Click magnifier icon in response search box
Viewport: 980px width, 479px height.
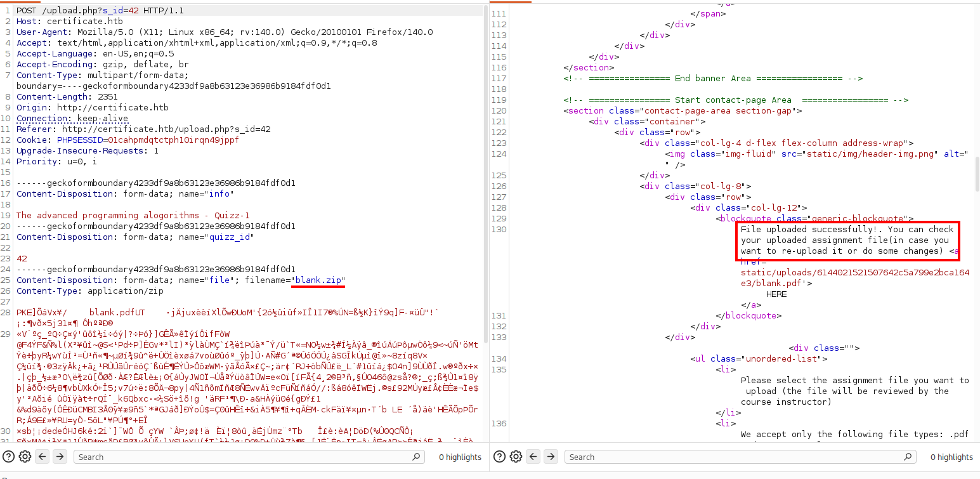[x=907, y=457]
